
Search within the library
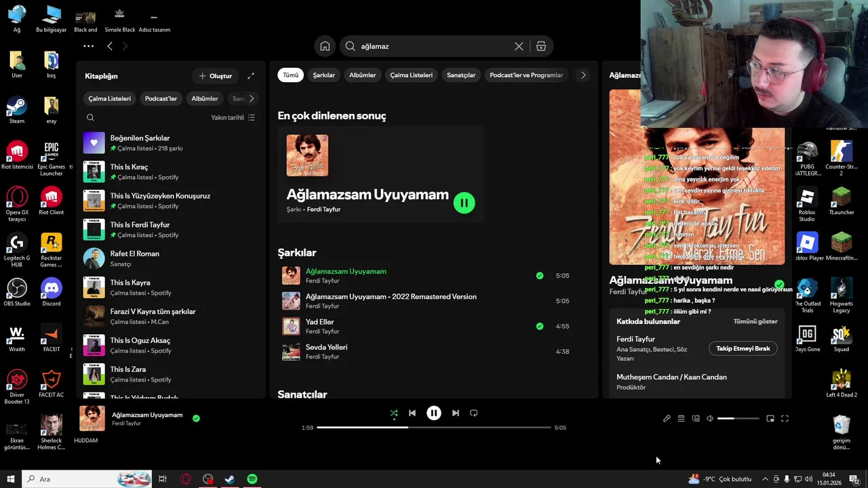click(x=90, y=117)
